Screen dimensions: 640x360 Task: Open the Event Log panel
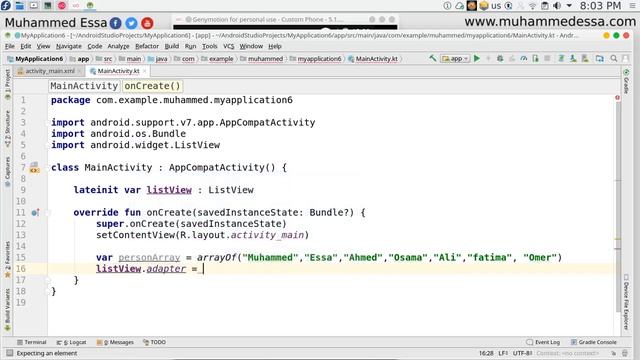[x=543, y=342]
